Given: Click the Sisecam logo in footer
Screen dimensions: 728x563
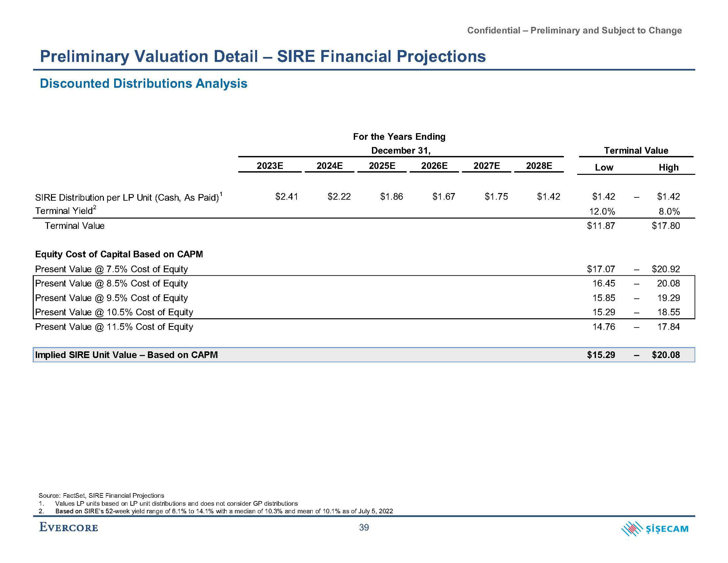Looking at the screenshot, I should [655, 529].
